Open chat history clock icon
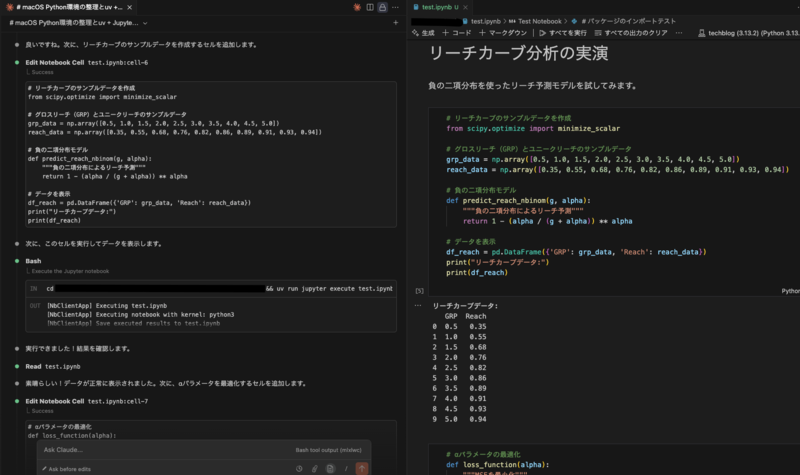 299,469
